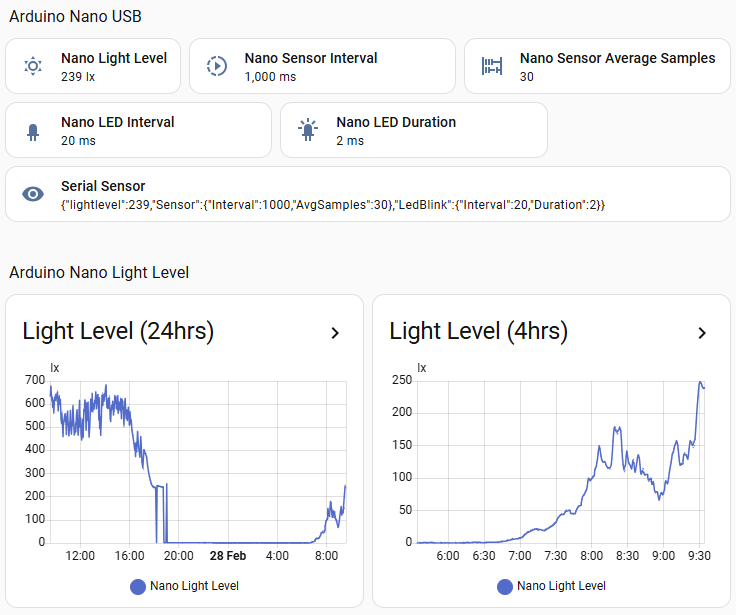Click Nano Light Level legend label in 4hrs chart
The width and height of the screenshot is (736, 615).
[x=561, y=586]
